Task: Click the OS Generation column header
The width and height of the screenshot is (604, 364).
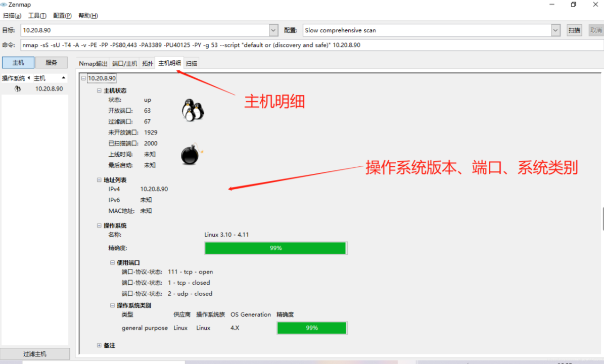Action: tap(250, 314)
